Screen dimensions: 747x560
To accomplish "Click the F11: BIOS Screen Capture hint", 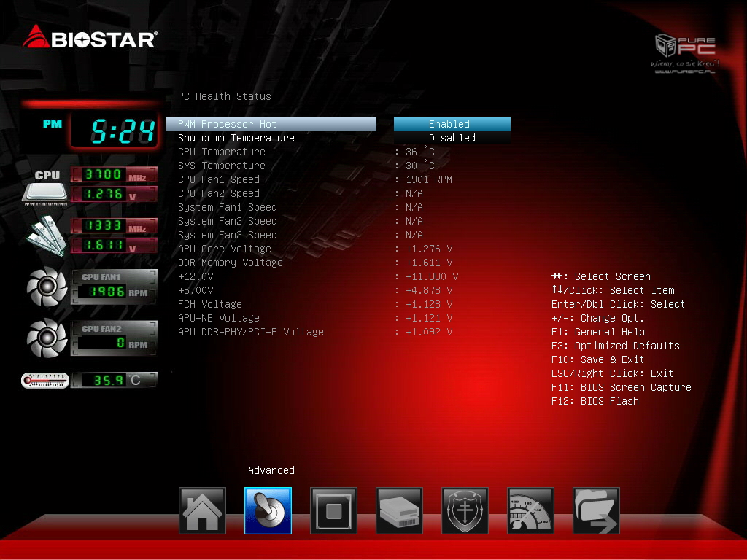I will point(622,387).
